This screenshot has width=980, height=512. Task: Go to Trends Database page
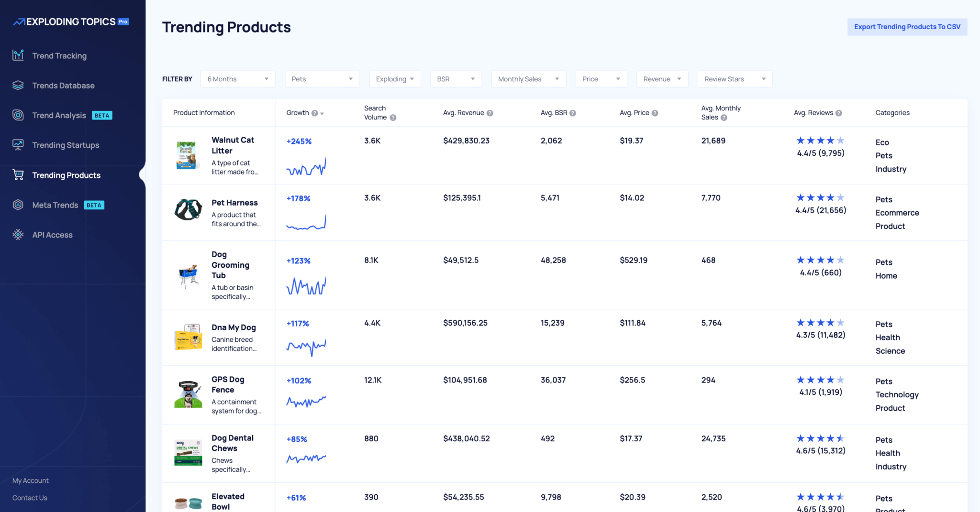coord(63,86)
